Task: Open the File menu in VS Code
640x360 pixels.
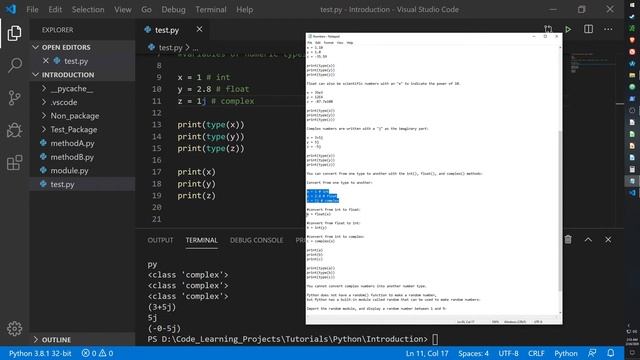Action: [32, 9]
